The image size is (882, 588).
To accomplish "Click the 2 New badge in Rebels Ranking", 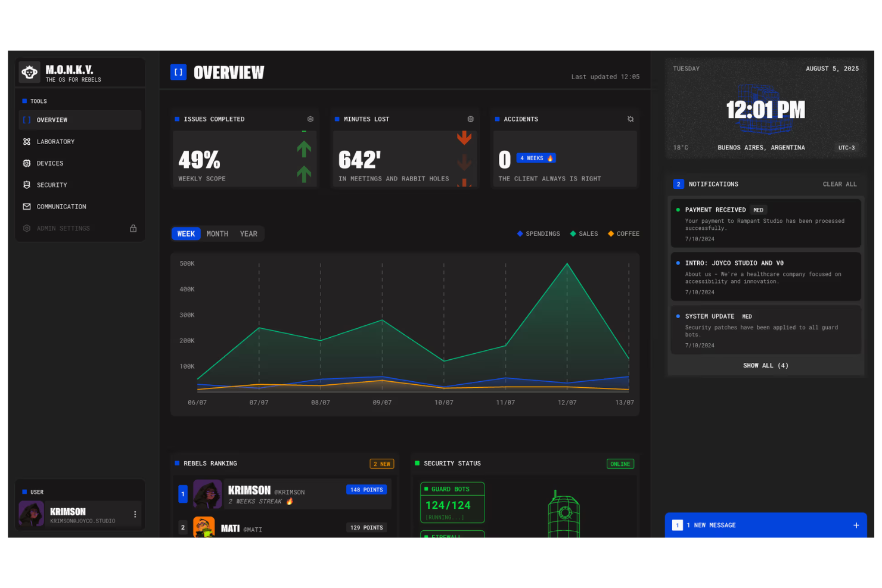I will (x=382, y=464).
